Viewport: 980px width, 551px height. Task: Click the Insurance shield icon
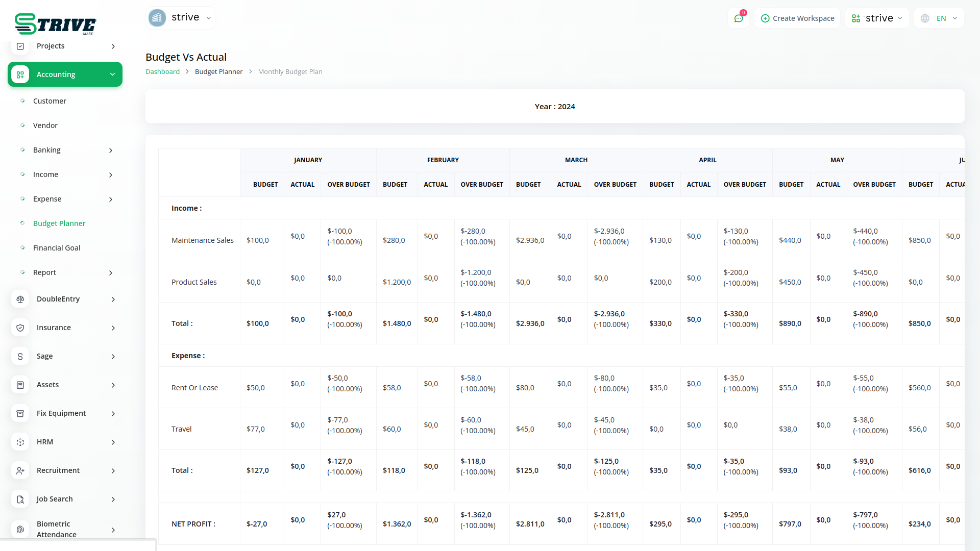point(20,328)
